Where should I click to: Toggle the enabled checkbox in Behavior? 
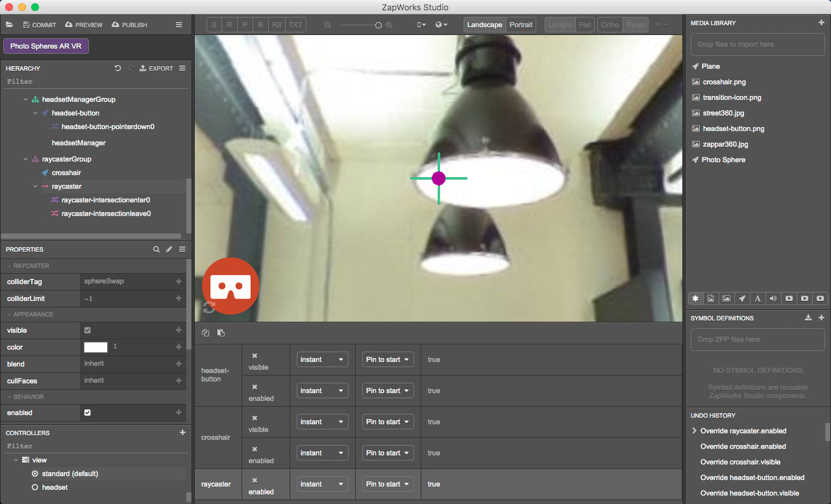88,413
